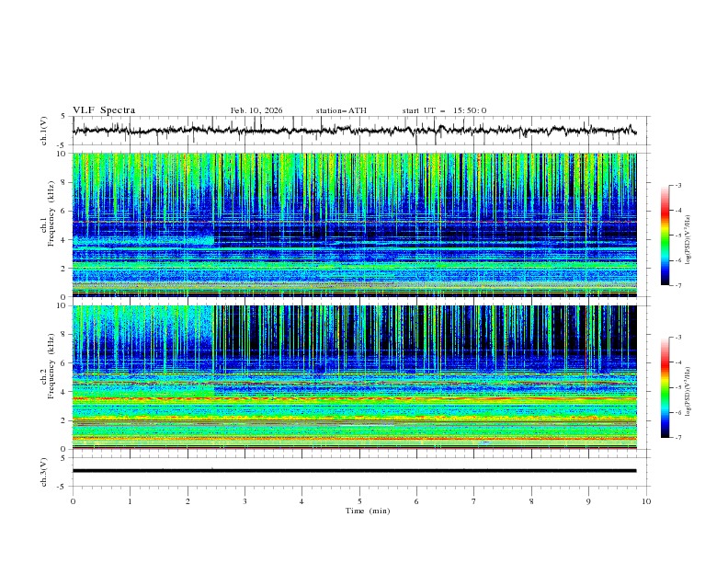Click the ch.1(V) axis label at top
728x563 pixels.
coord(43,132)
